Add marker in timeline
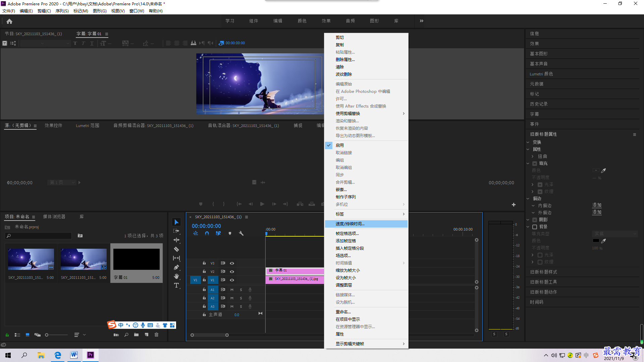 [x=230, y=233]
